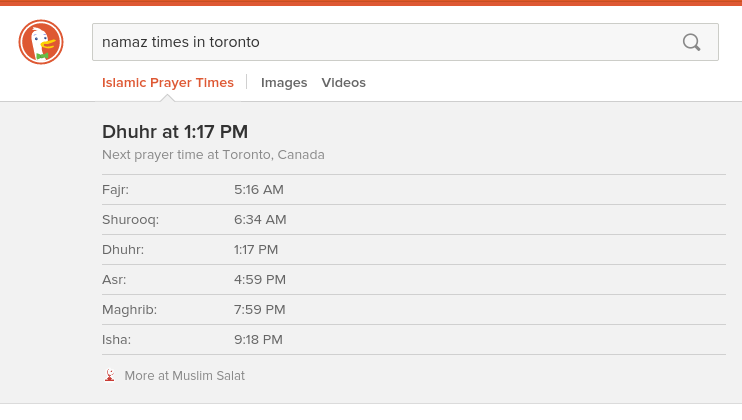Select the Asr time '4:59 PM'
The width and height of the screenshot is (742, 420).
pyautogui.click(x=260, y=280)
